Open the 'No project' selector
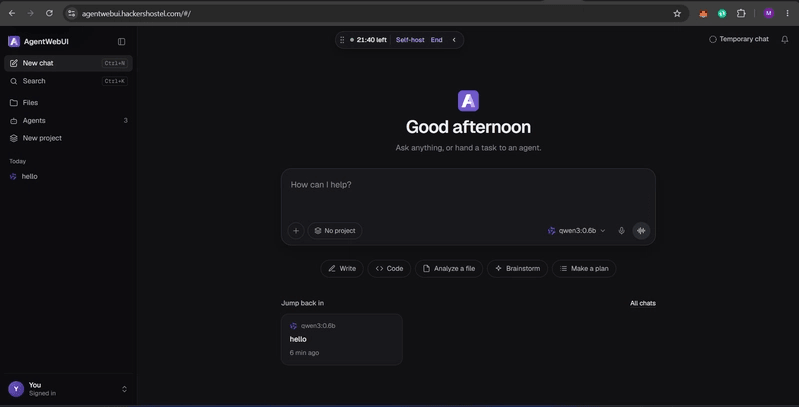Viewport: 799px width, 407px height. tap(335, 231)
